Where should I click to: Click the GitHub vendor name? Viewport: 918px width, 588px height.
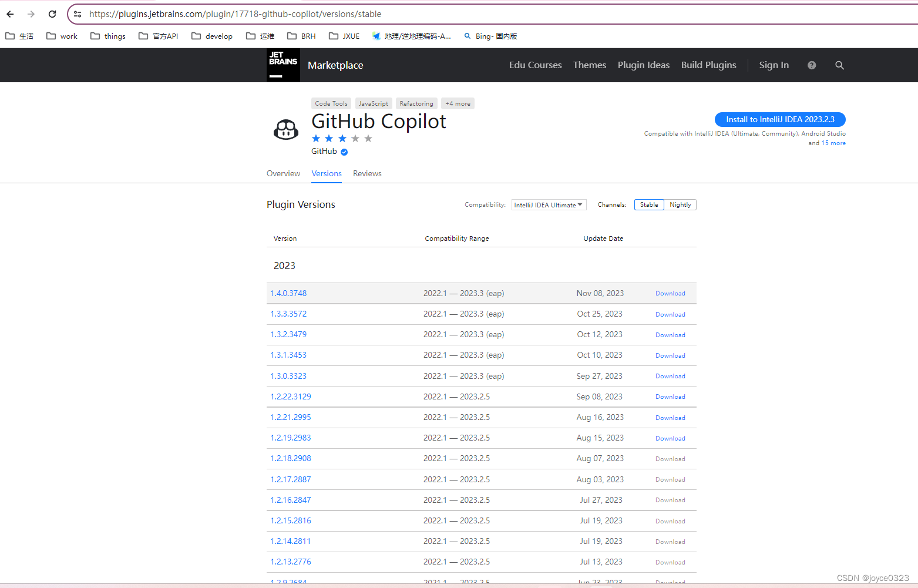point(324,152)
